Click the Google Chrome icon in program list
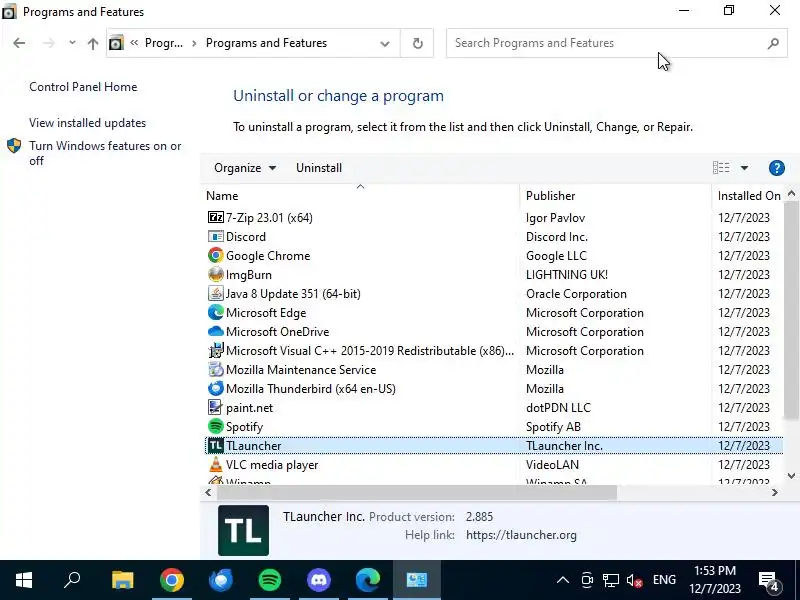The width and height of the screenshot is (800, 600). pyautogui.click(x=215, y=255)
